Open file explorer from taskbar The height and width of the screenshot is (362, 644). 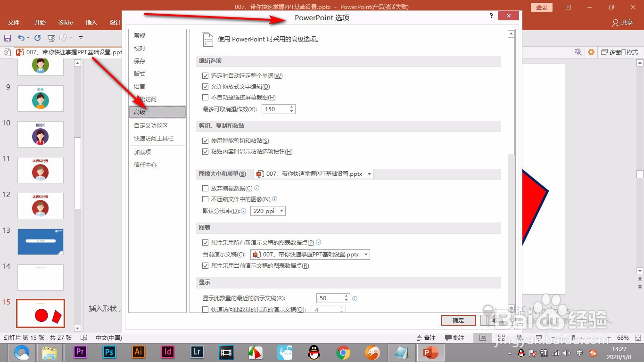click(x=50, y=352)
